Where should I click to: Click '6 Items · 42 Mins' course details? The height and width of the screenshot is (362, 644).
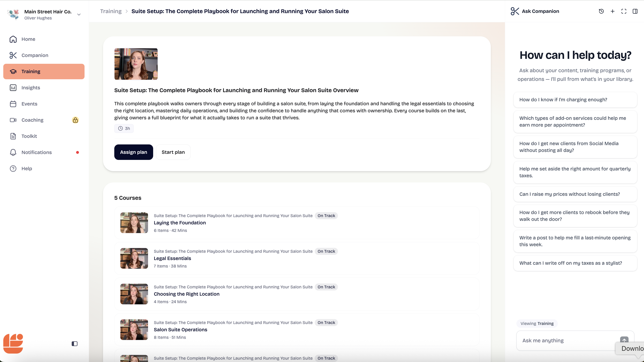[170, 230]
